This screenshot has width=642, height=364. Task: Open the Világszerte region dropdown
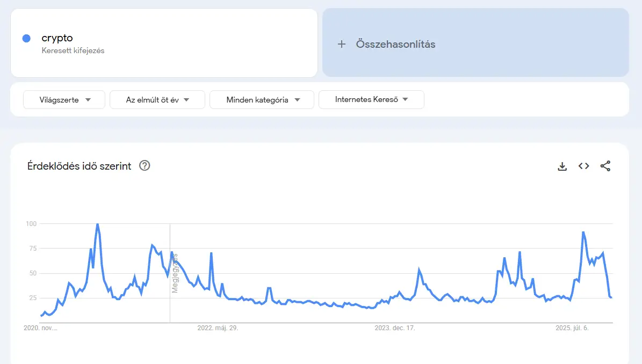click(x=64, y=100)
